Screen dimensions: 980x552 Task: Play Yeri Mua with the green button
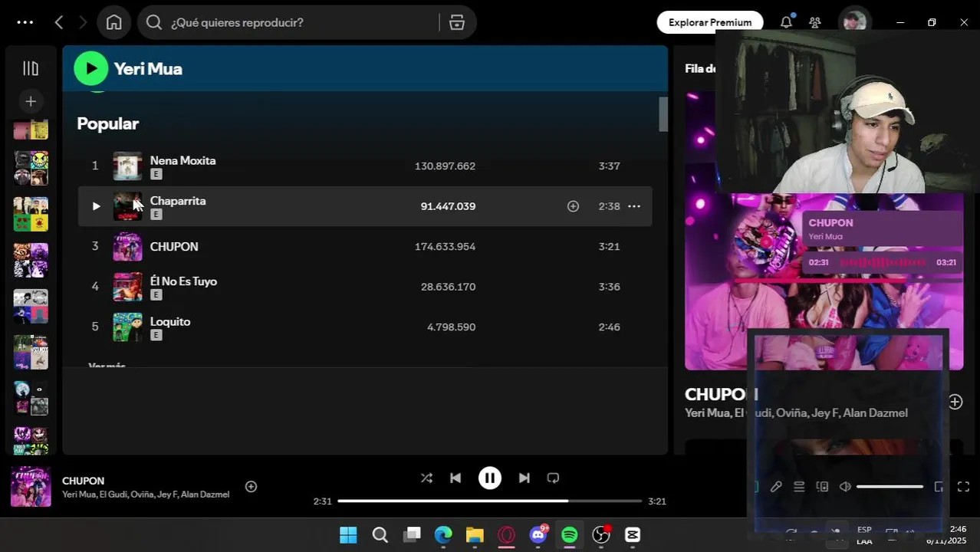pyautogui.click(x=91, y=68)
